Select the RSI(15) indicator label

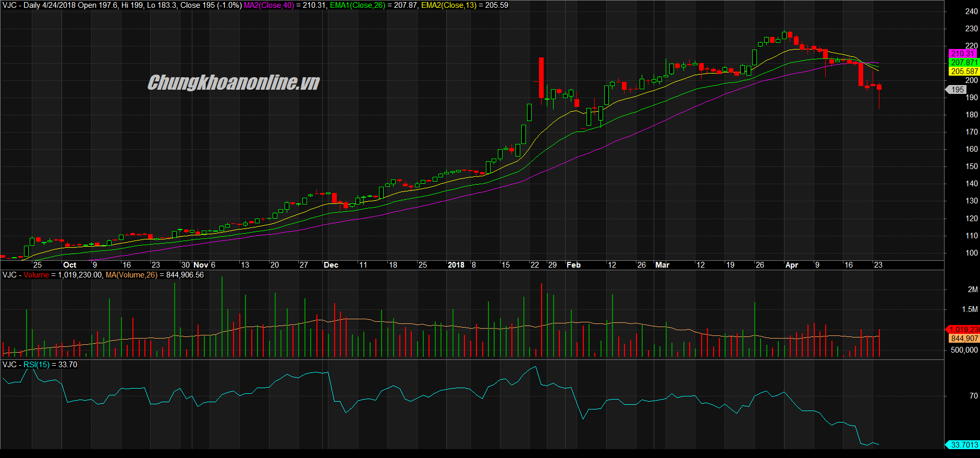click(x=36, y=365)
